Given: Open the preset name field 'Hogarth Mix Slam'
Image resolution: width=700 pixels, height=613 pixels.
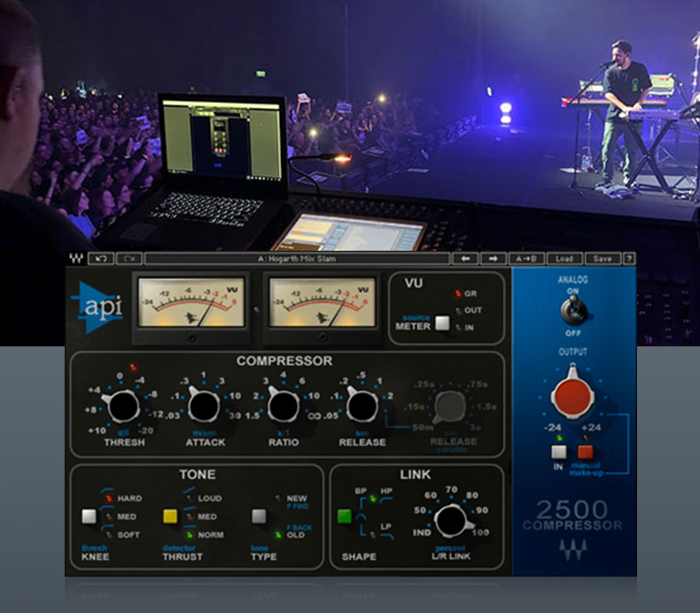Looking at the screenshot, I should coord(297,259).
